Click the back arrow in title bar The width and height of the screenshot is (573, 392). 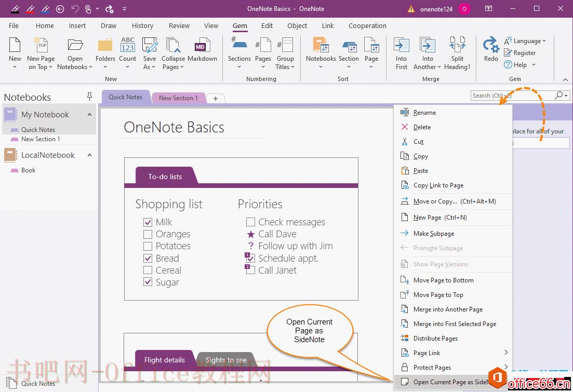click(x=60, y=9)
